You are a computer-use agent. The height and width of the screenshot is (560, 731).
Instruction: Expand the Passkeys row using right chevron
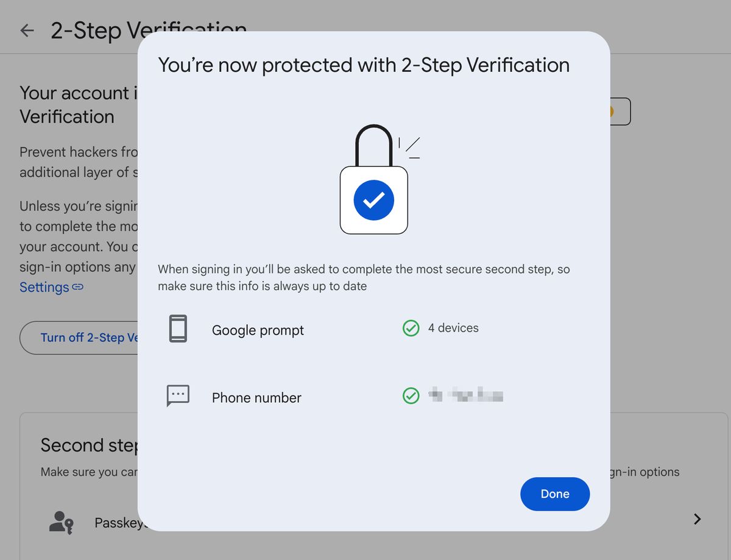697,519
